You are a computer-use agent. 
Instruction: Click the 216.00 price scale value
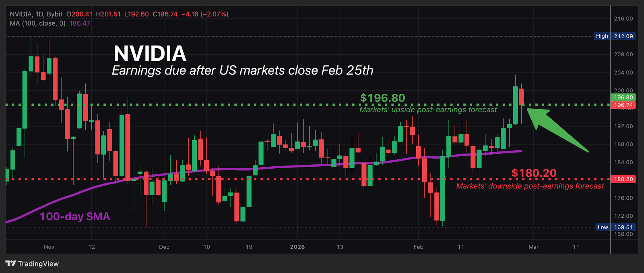point(623,19)
